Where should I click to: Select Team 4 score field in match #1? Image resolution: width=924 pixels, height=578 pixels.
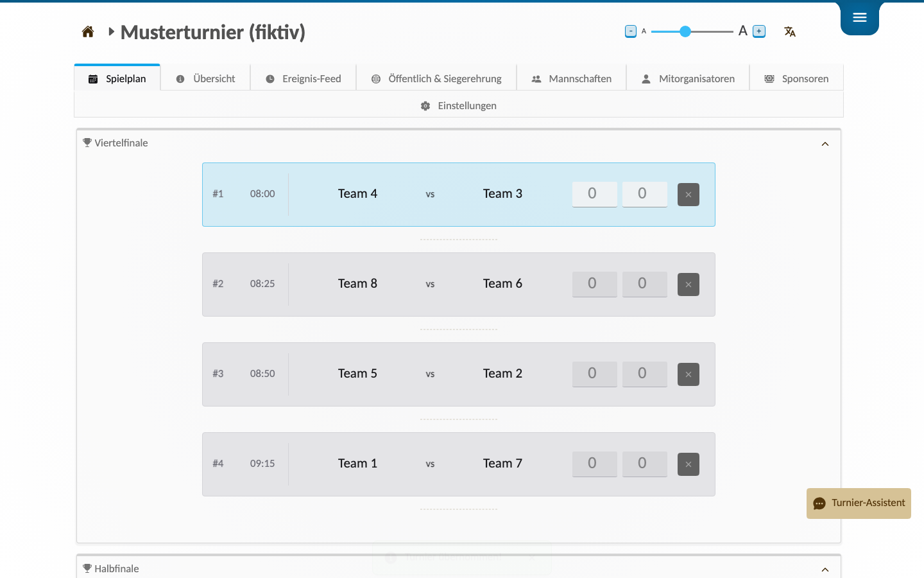595,194
